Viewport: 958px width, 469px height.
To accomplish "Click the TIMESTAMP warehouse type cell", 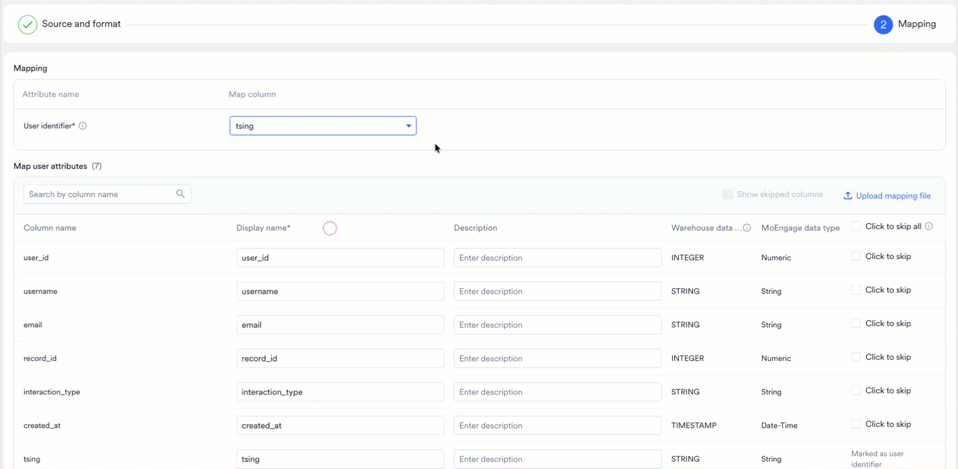I will pos(693,426).
